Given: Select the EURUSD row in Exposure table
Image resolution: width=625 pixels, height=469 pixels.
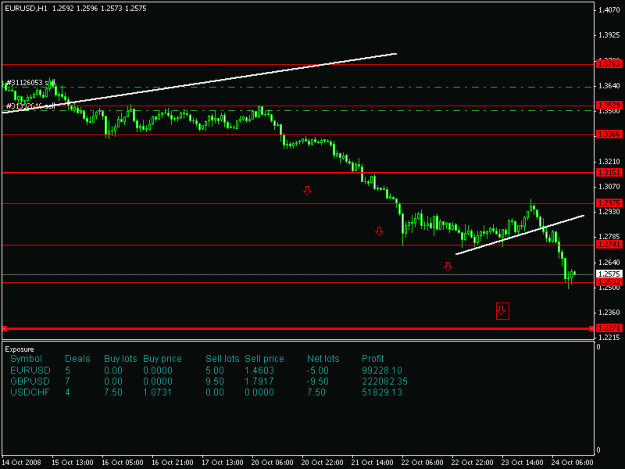Looking at the screenshot, I should click(206, 371).
